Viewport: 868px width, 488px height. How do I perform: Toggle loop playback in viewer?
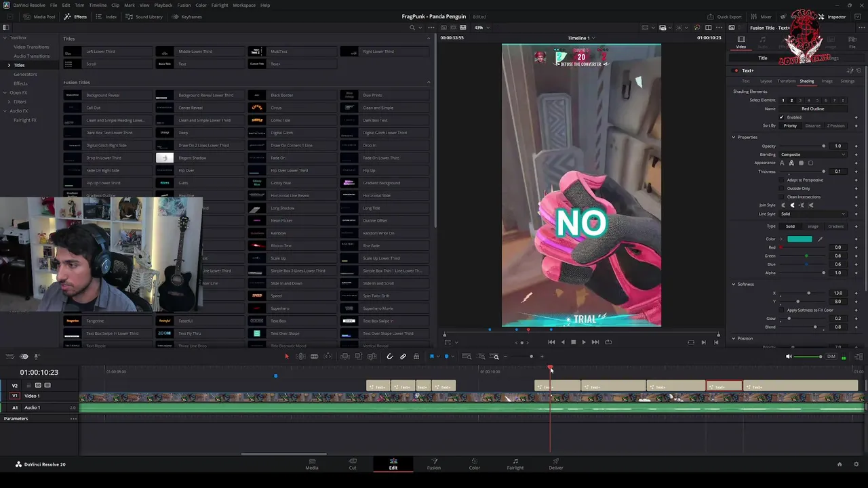608,342
